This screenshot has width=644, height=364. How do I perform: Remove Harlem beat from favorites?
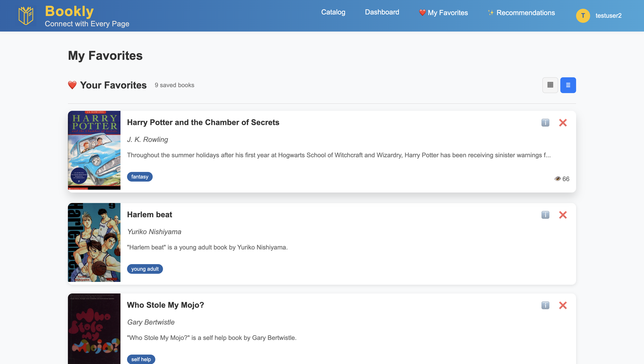563,215
